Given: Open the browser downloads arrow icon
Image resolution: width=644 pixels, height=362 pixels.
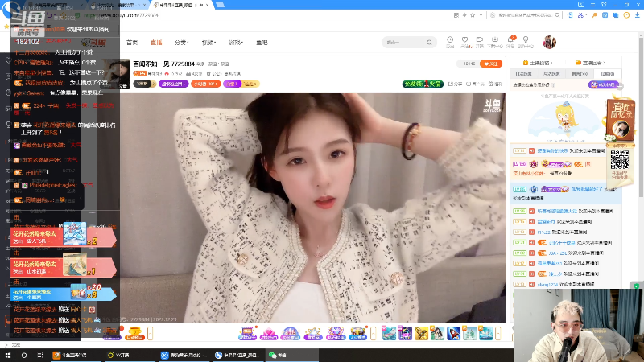Looking at the screenshot, I should (638, 15).
